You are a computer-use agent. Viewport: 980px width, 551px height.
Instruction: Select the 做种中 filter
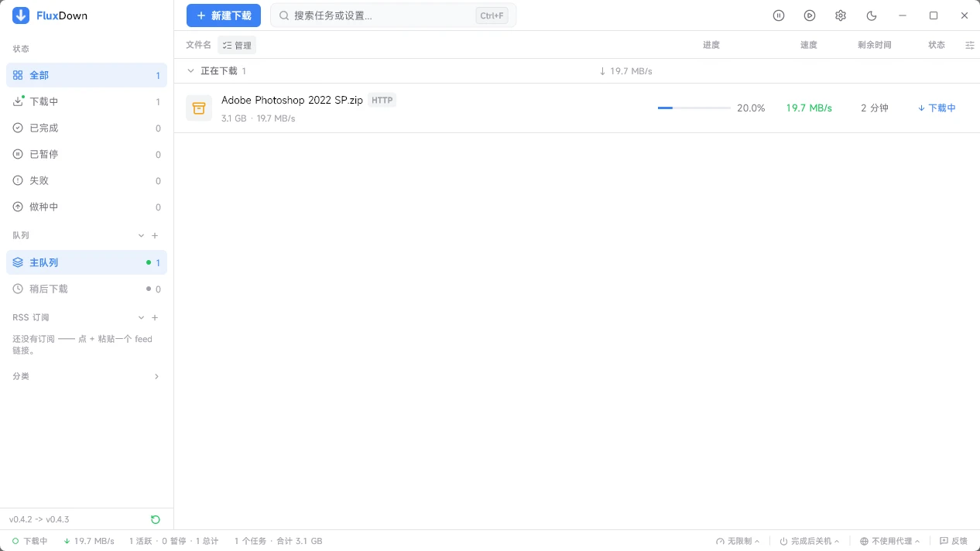point(87,207)
